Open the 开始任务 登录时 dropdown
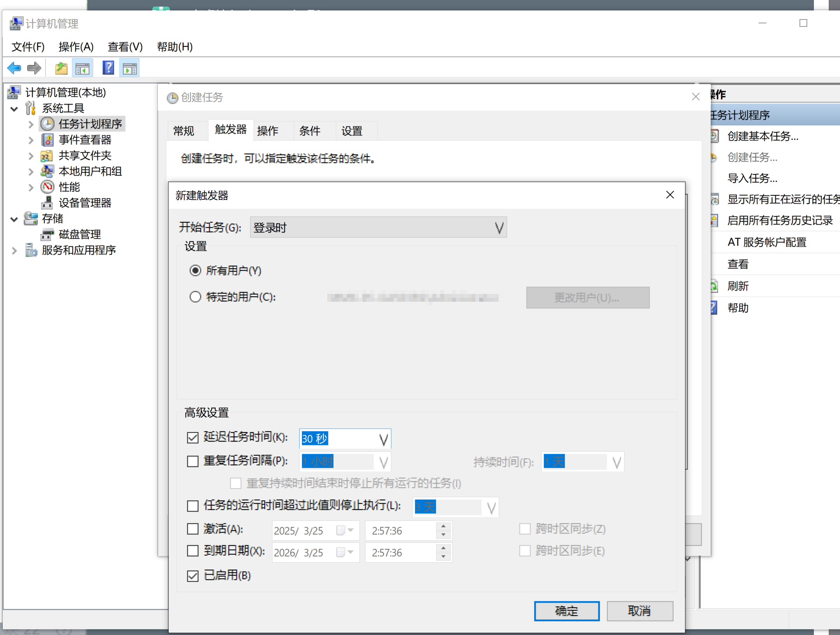This screenshot has height=635, width=840. click(x=499, y=228)
